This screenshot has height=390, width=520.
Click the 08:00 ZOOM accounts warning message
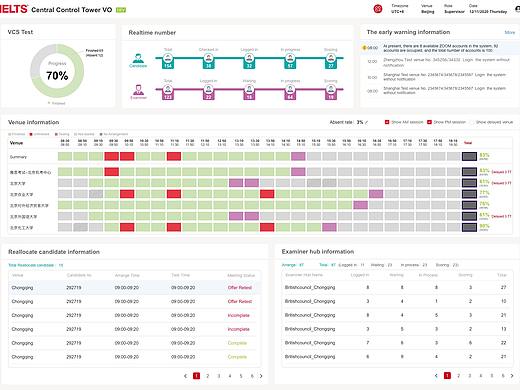pos(440,48)
